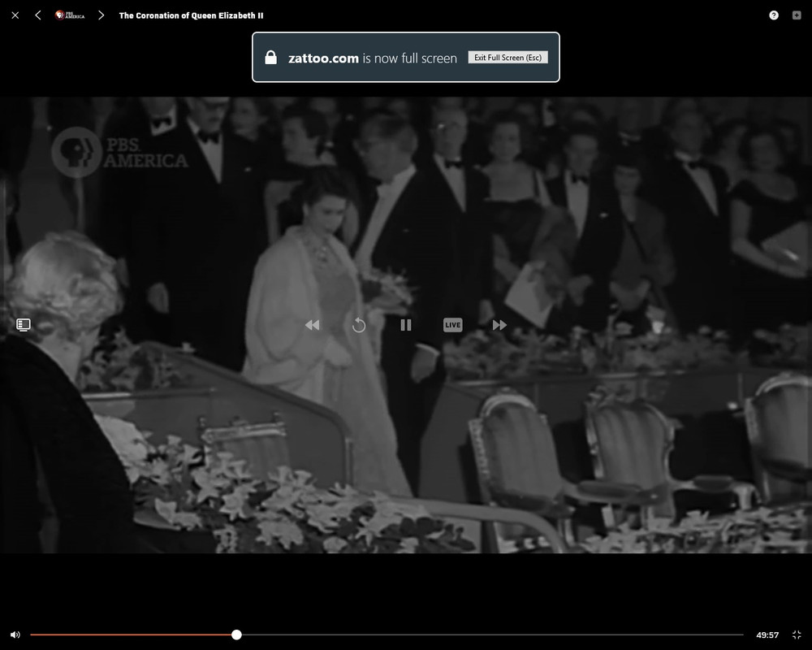
Task: Go to previous channel arrow
Action: (38, 15)
